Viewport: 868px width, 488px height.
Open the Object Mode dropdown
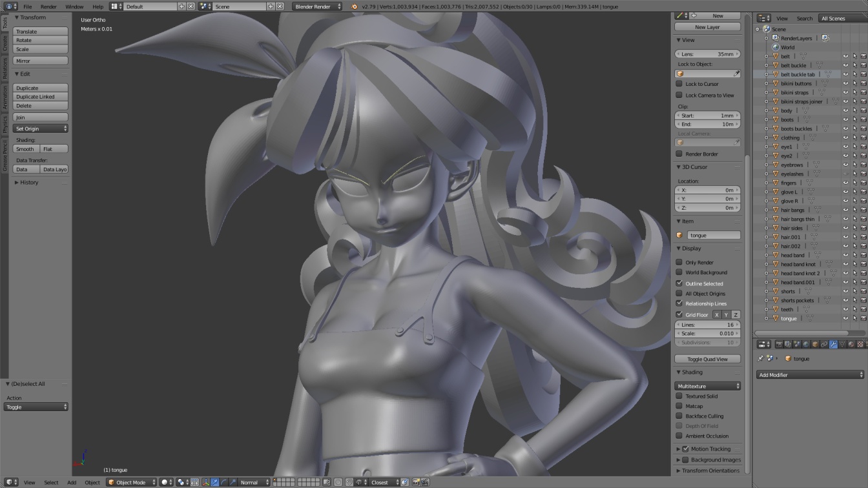pyautogui.click(x=132, y=482)
